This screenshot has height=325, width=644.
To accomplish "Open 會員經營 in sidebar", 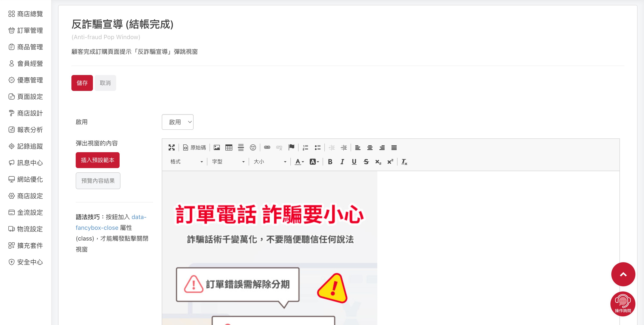I will click(26, 63).
